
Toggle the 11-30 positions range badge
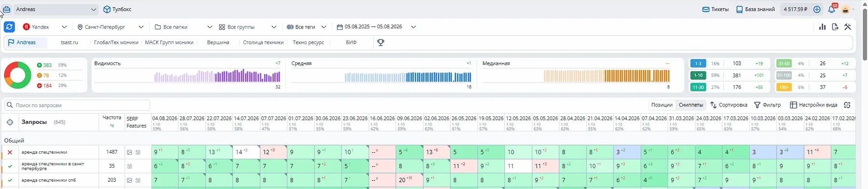coord(698,87)
